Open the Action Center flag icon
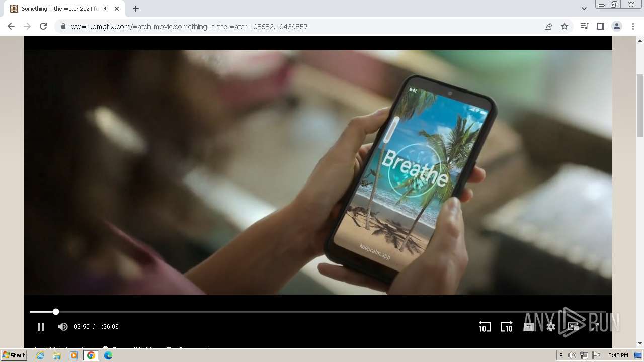The height and width of the screenshot is (362, 644). 596,355
